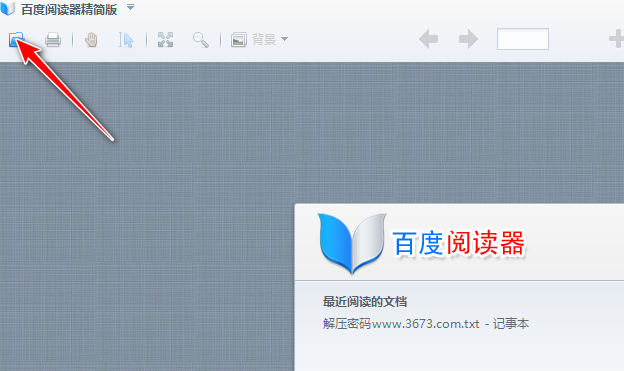Viewport: 624px width, 371px height.
Task: Open the magnifier search tool
Action: 201,40
